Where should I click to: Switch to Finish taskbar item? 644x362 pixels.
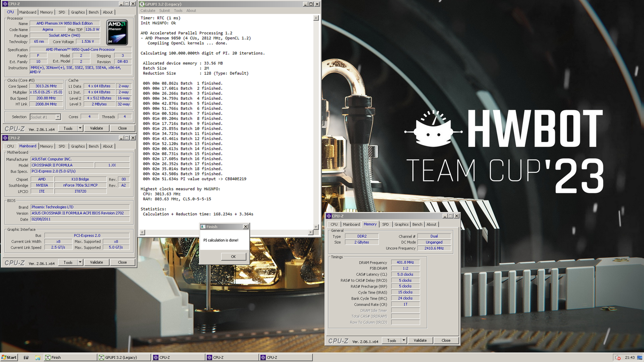[x=70, y=357]
